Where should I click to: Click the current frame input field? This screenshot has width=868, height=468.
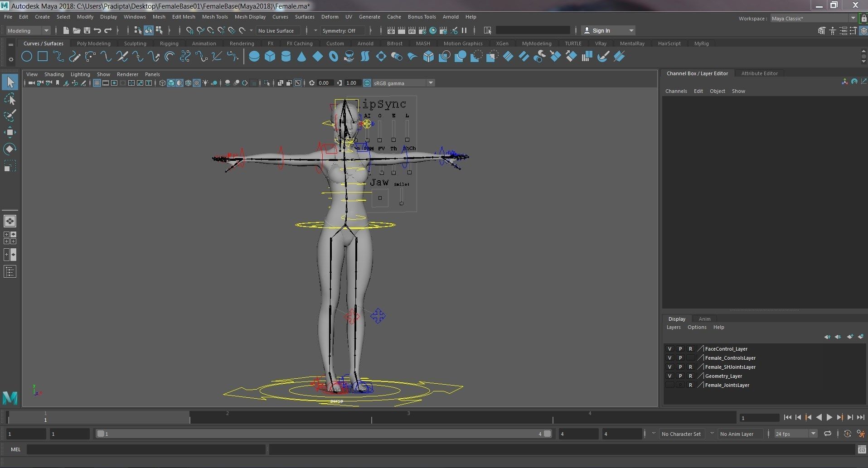759,418
